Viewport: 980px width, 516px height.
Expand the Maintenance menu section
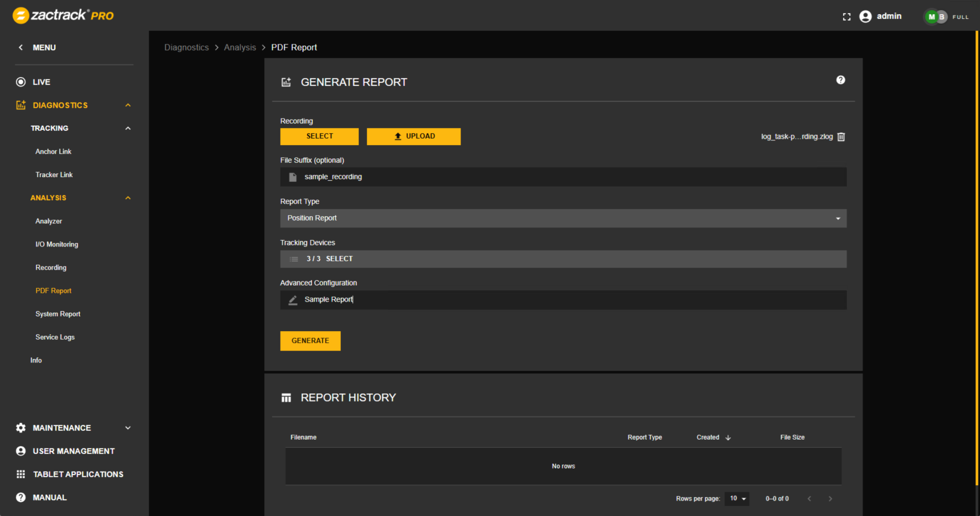coord(127,428)
